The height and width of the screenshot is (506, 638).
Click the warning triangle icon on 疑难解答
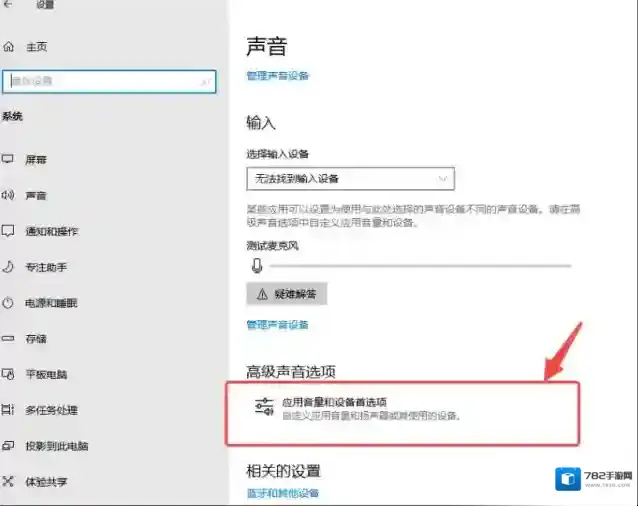click(262, 294)
